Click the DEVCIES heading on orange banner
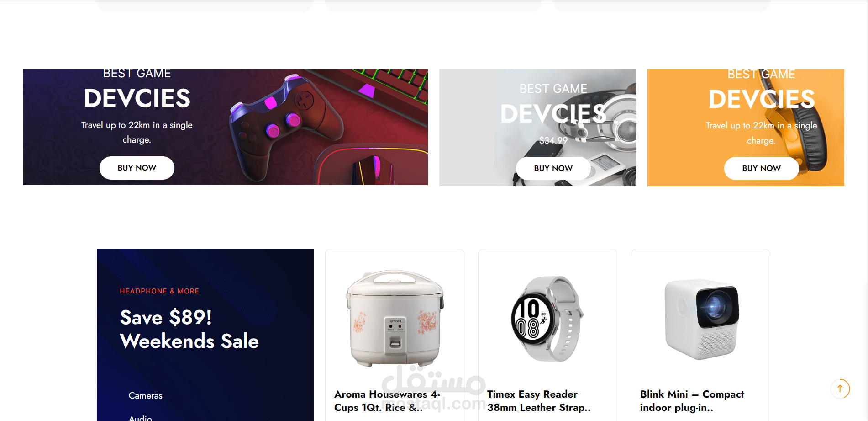The height and width of the screenshot is (421, 868). coord(761,99)
